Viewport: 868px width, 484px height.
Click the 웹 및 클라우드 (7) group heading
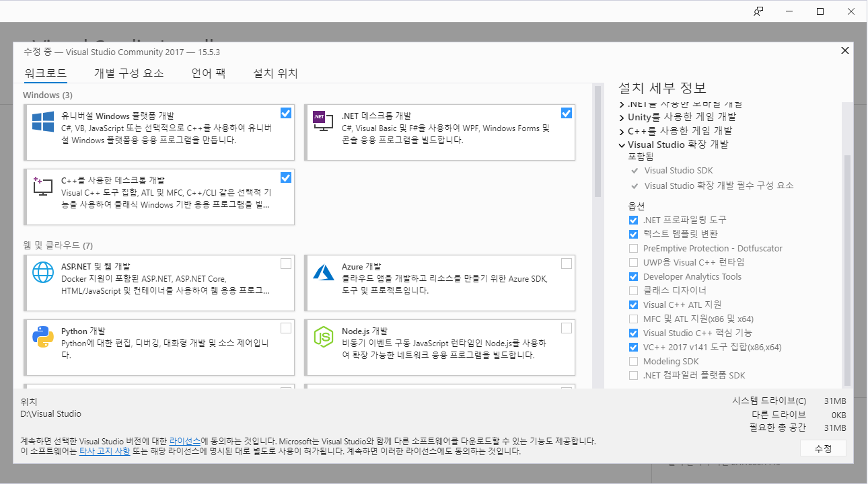(58, 245)
